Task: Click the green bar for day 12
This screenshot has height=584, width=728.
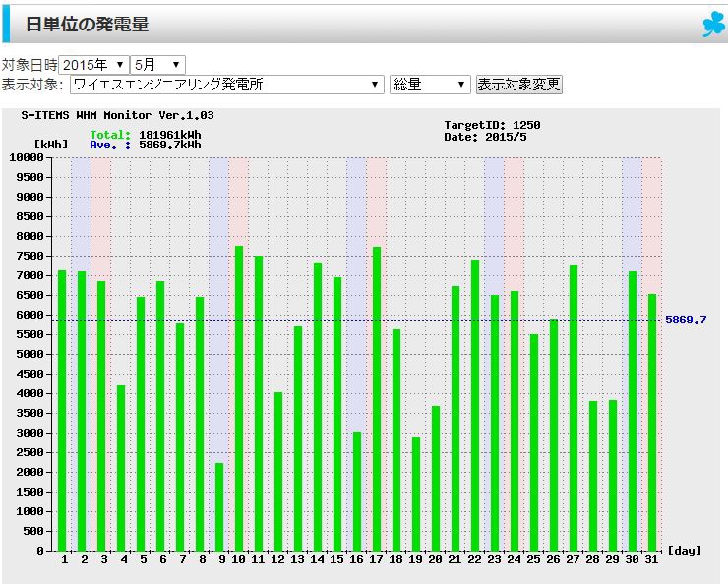Action: click(x=278, y=471)
